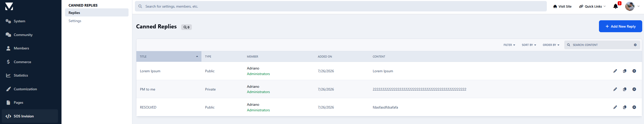
Task: Open the notifications bell
Action: [x=616, y=6]
